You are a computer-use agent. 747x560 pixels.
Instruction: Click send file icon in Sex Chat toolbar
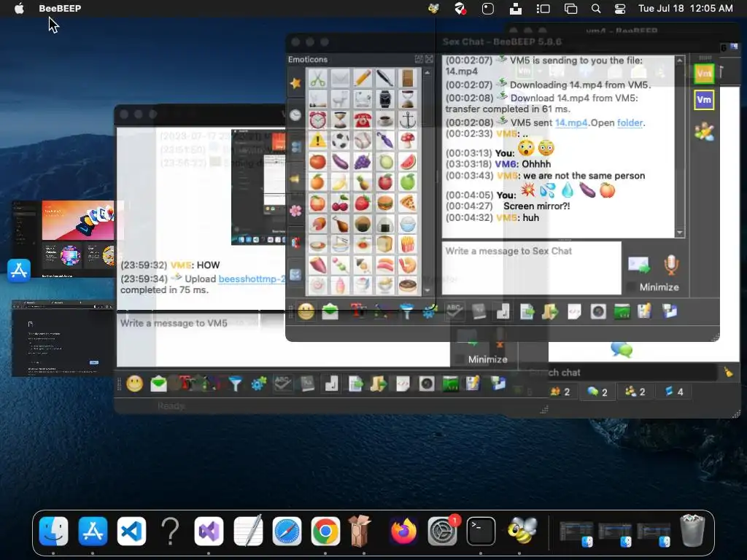point(527,312)
